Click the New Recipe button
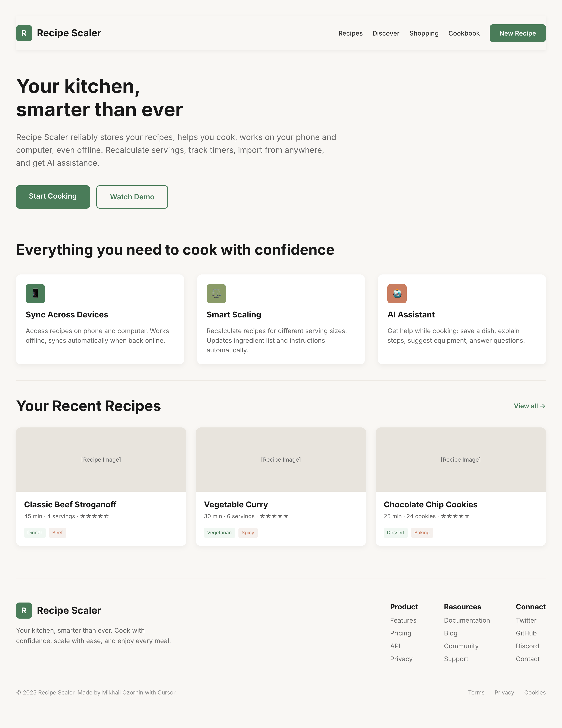Viewport: 562px width, 728px height. [517, 33]
